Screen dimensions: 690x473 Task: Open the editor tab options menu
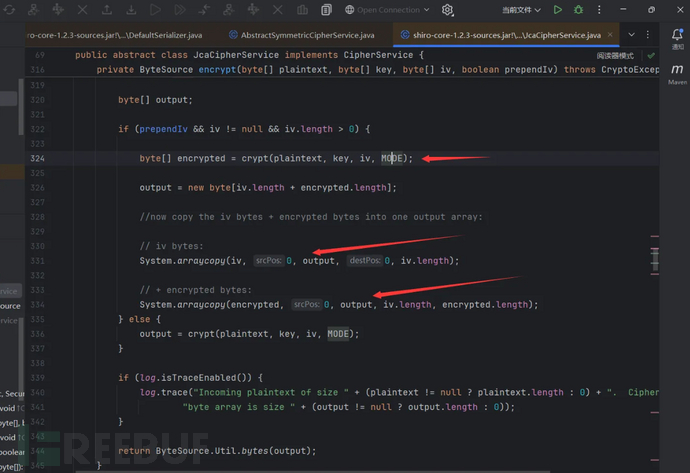coord(648,34)
